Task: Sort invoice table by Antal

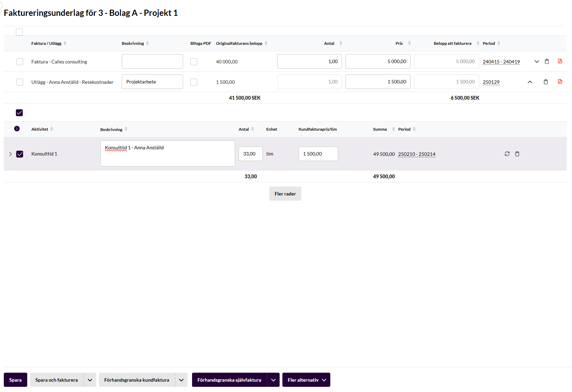Action: 341,43
